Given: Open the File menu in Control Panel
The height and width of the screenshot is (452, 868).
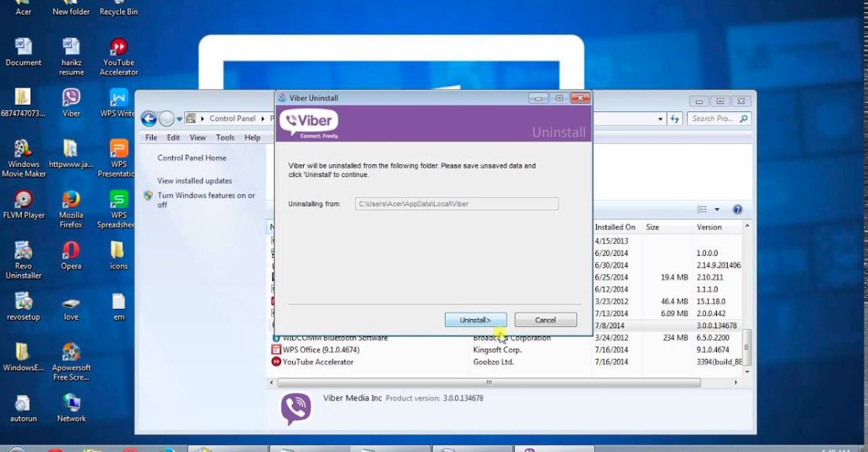Looking at the screenshot, I should point(151,137).
